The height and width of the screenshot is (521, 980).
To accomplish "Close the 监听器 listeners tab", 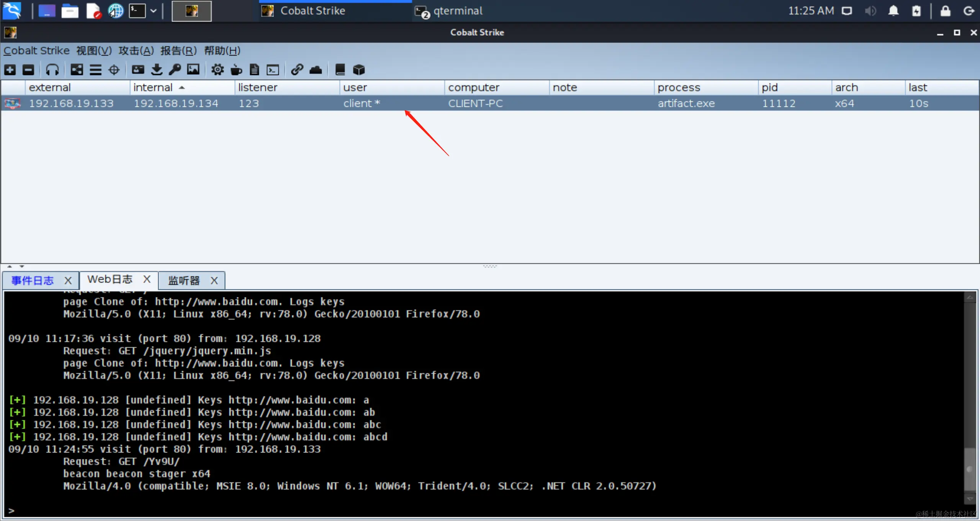I will [x=214, y=281].
